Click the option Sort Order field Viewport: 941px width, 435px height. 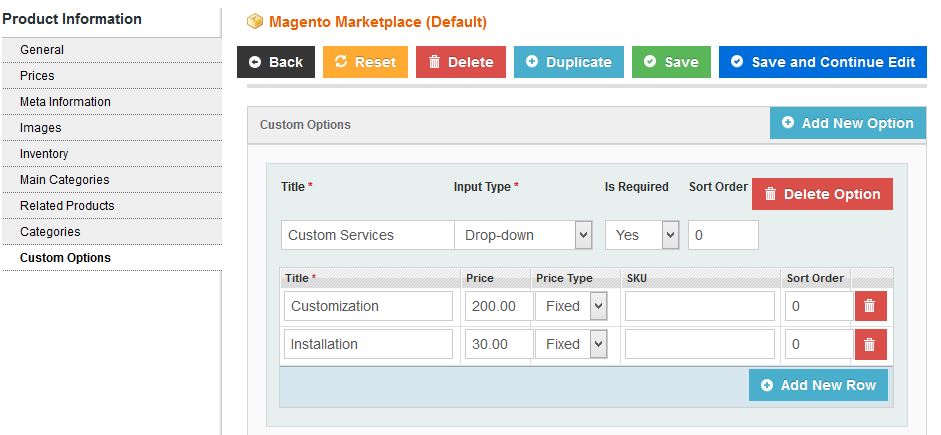point(723,235)
